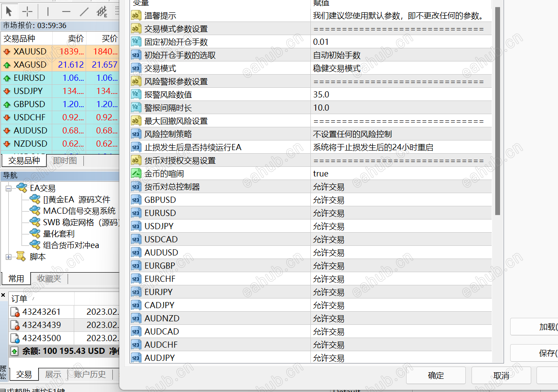Switch to the 交易品种 tab
The height and width of the screenshot is (392, 558).
click(x=24, y=161)
